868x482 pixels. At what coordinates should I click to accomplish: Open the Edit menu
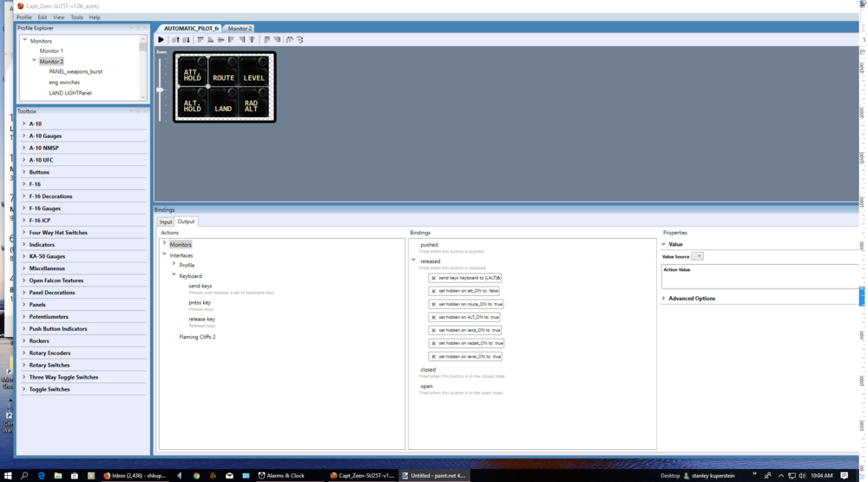[42, 17]
